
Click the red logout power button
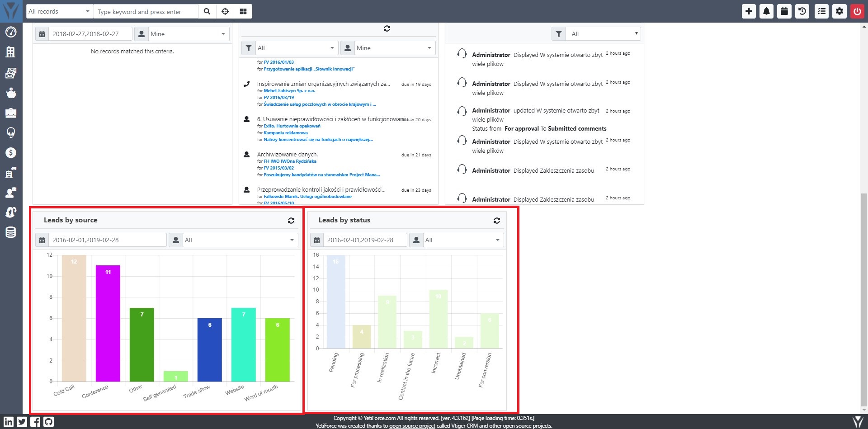point(857,11)
